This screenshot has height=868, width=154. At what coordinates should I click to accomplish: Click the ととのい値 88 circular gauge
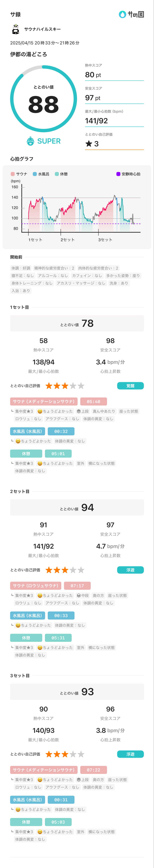tap(43, 99)
